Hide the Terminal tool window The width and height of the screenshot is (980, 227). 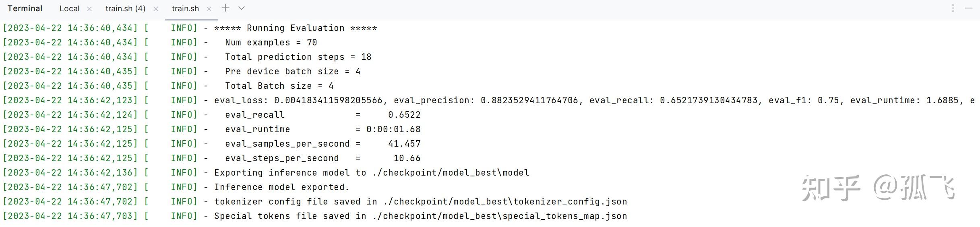969,8
